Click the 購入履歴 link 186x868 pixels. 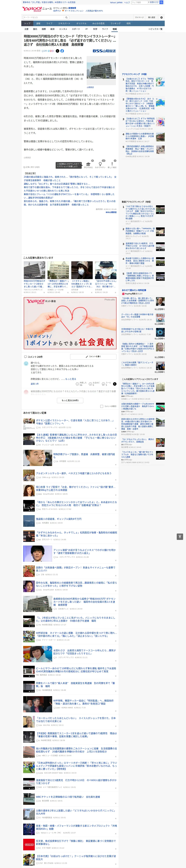point(152,18)
